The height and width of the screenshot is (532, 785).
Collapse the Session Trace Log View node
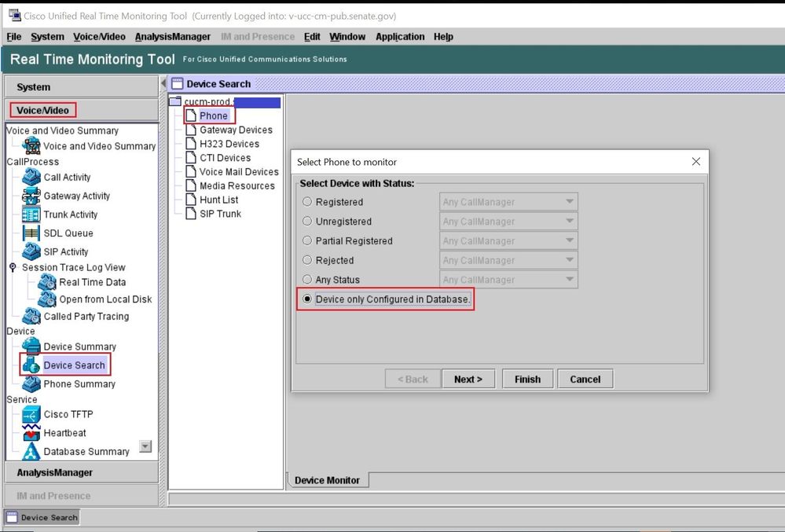[13, 267]
